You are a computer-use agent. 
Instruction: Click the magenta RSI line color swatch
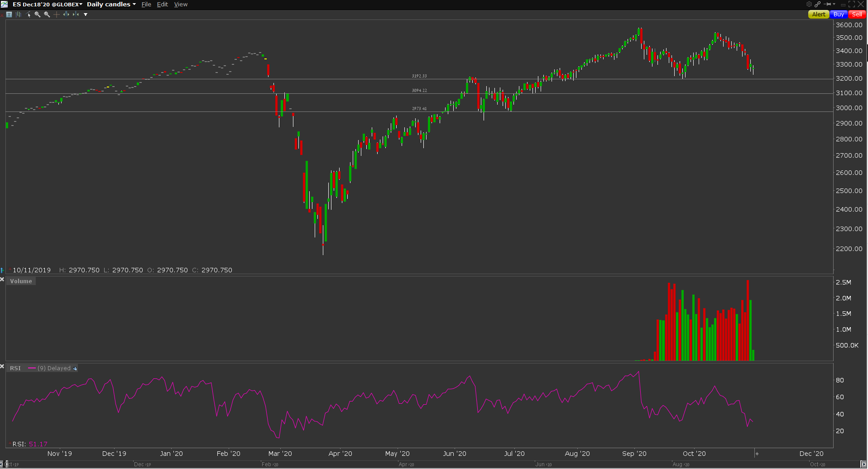[32, 368]
